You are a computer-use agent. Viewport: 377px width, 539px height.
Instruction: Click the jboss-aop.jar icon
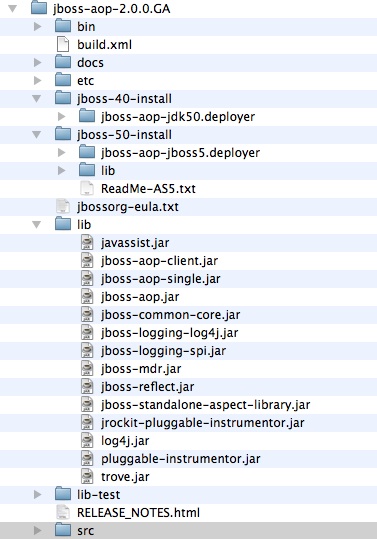pyautogui.click(x=87, y=296)
